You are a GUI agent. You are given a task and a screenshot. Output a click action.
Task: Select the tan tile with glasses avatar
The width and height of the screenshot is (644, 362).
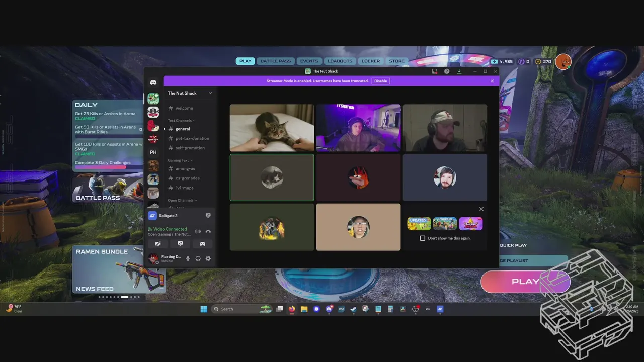click(358, 227)
